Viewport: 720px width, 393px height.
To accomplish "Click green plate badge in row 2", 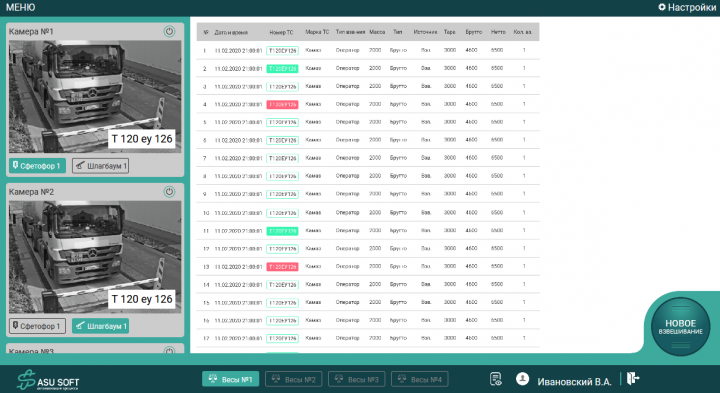I will point(282,68).
